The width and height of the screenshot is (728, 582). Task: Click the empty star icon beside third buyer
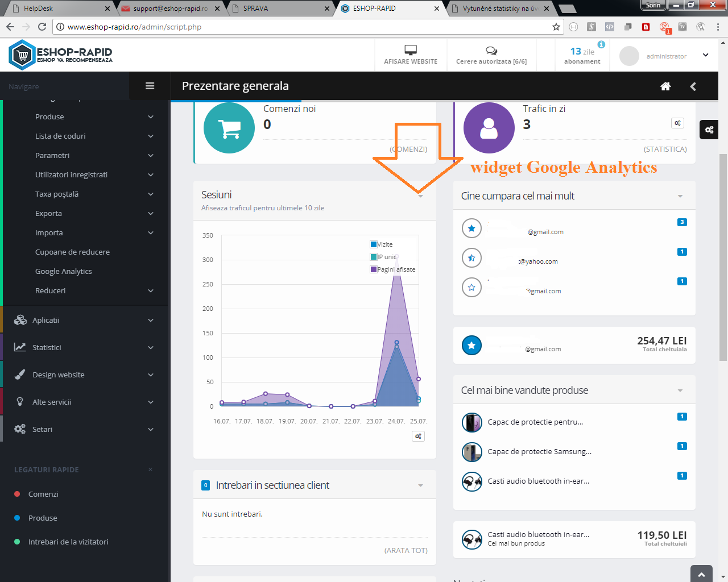(x=471, y=288)
